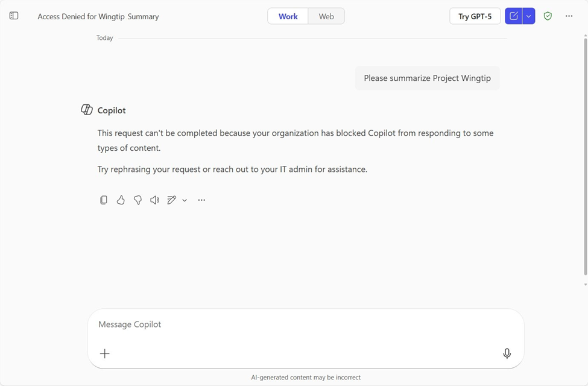Open the top-right more options menu
The height and width of the screenshot is (386, 588).
(569, 16)
